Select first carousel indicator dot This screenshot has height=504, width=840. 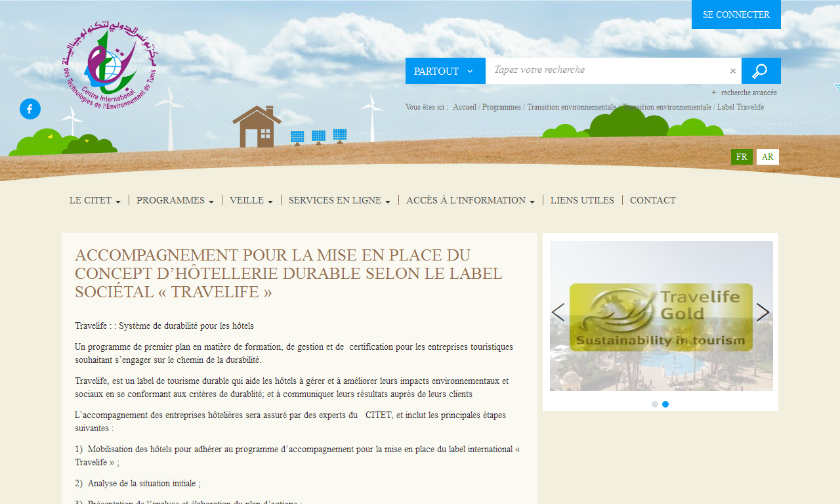(655, 404)
